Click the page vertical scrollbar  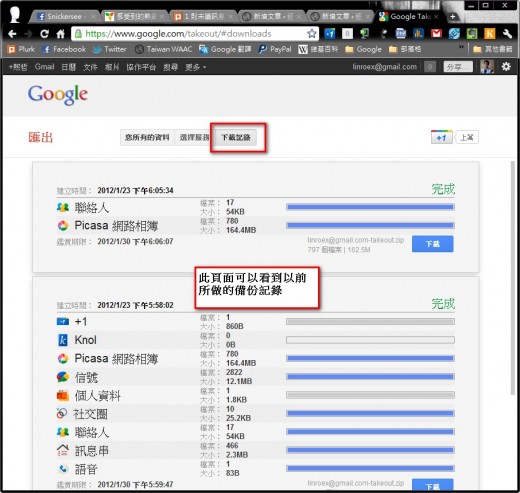coord(513,278)
